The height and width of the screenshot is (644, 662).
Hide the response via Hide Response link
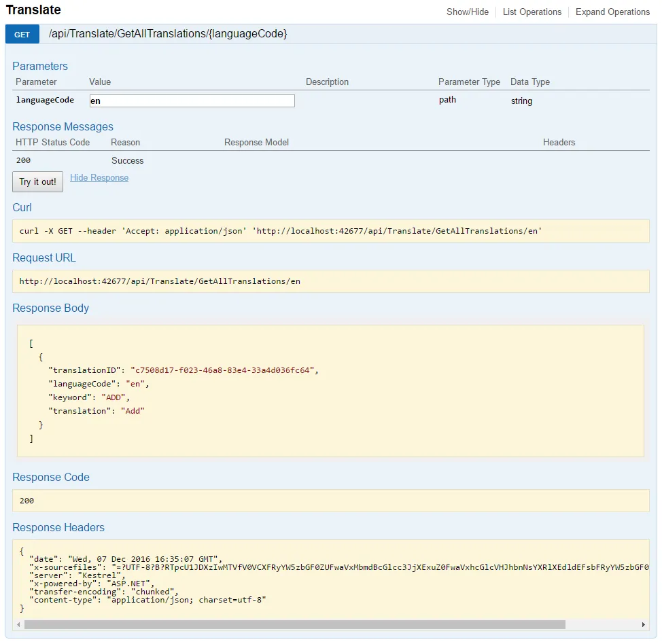point(99,178)
